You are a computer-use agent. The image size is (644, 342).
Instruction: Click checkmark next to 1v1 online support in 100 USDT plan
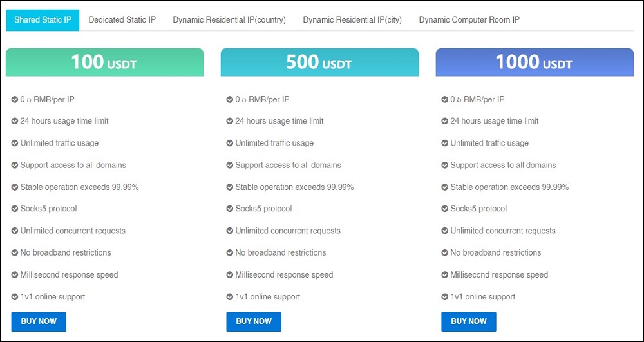click(14, 296)
